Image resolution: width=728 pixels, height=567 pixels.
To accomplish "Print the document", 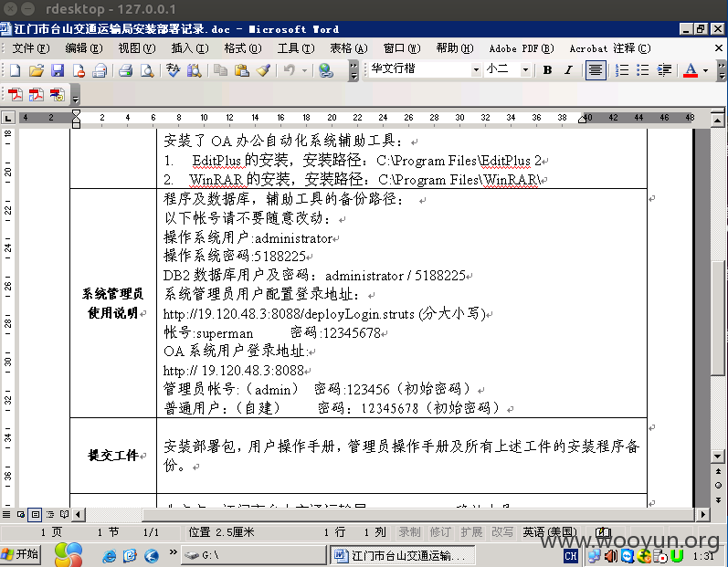I will tap(125, 70).
